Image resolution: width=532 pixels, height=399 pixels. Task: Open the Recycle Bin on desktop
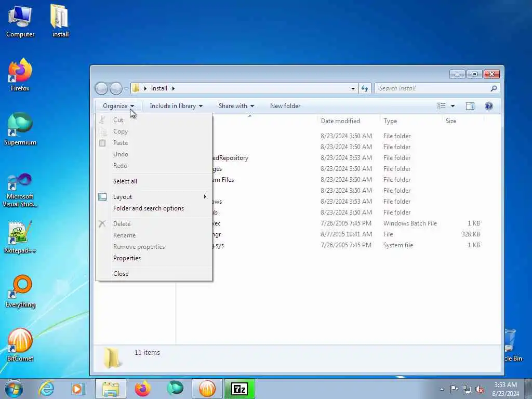click(x=512, y=345)
